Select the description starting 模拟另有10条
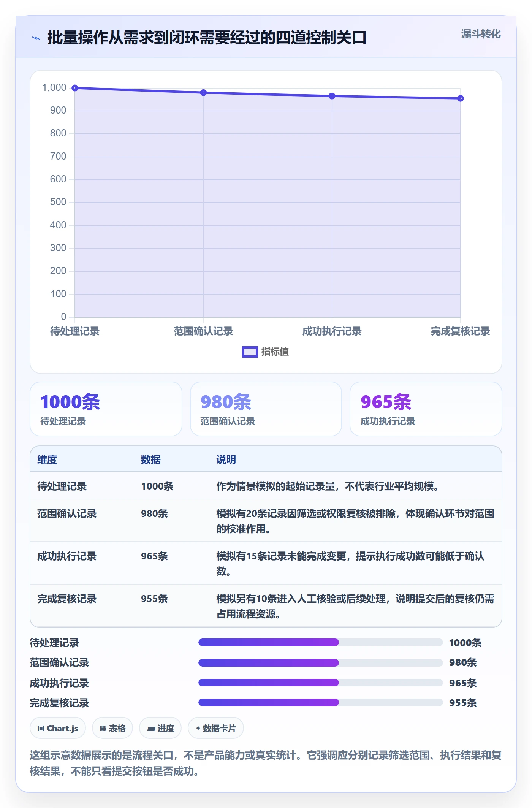The height and width of the screenshot is (808, 532). click(355, 606)
